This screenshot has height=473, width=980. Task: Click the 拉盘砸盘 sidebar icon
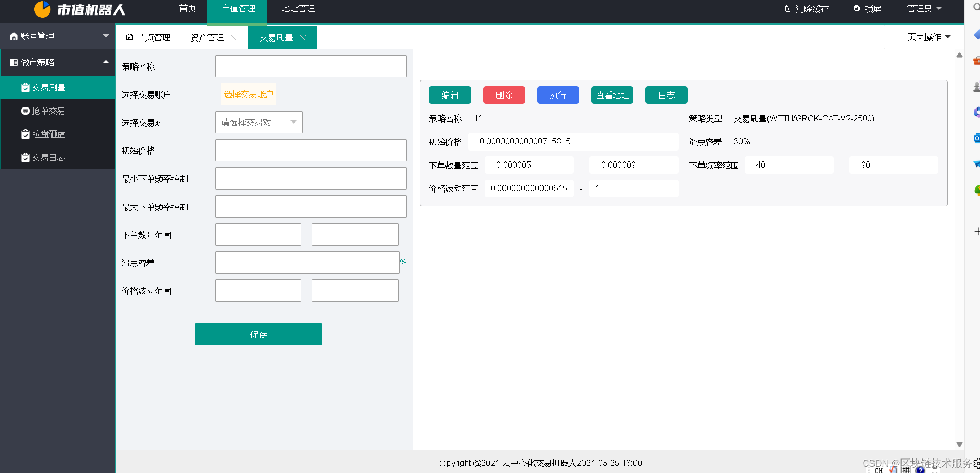(x=25, y=134)
